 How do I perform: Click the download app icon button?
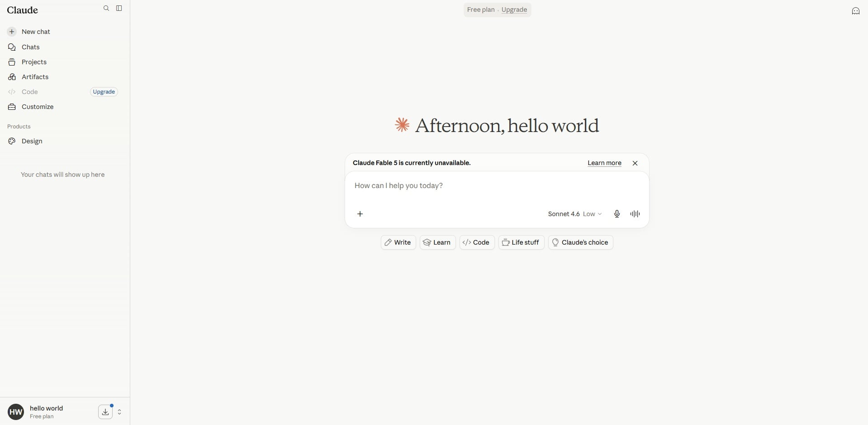[x=105, y=412]
